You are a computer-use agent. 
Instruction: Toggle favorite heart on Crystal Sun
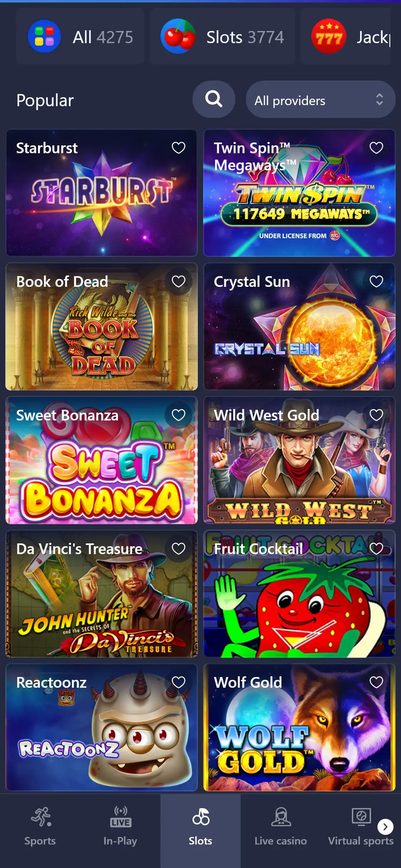pos(376,281)
